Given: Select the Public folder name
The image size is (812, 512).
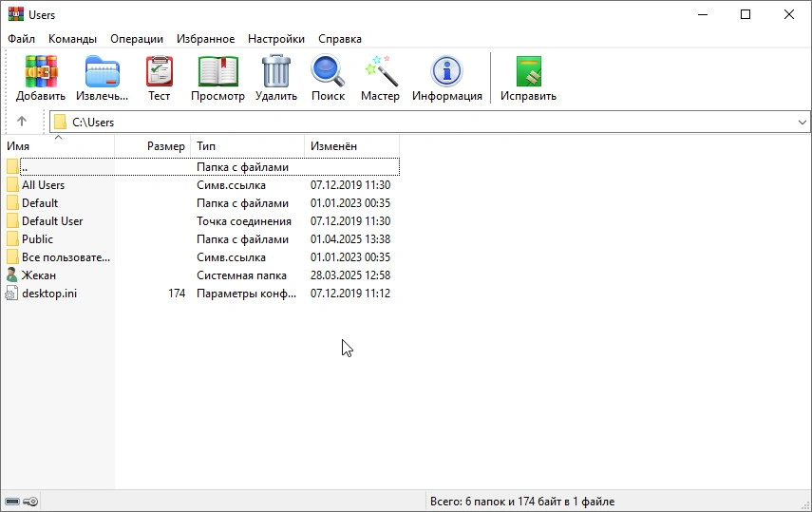Looking at the screenshot, I should [x=37, y=238].
